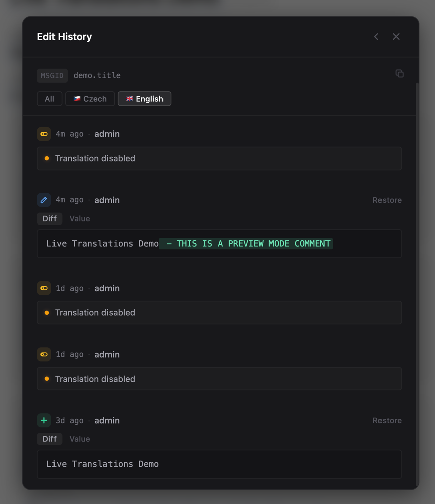The height and width of the screenshot is (504, 435).
Task: Click the orange dot in the Translation disabled box
Action: [x=46, y=158]
